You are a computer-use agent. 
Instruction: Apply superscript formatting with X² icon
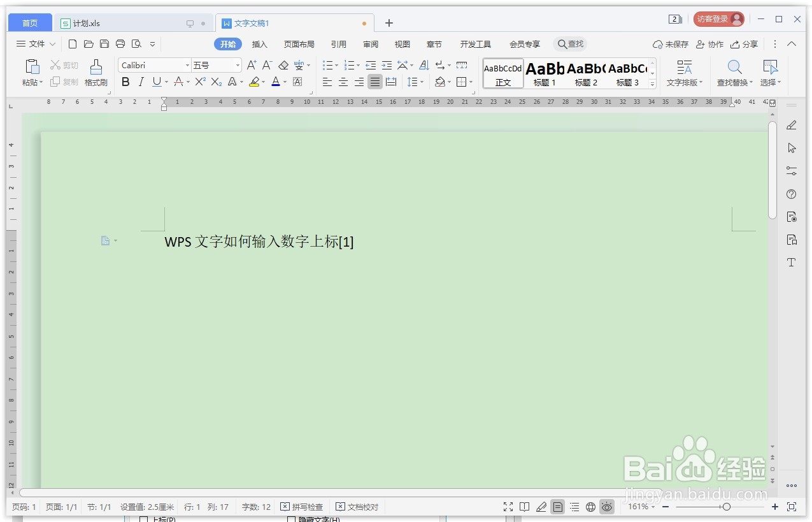click(198, 82)
